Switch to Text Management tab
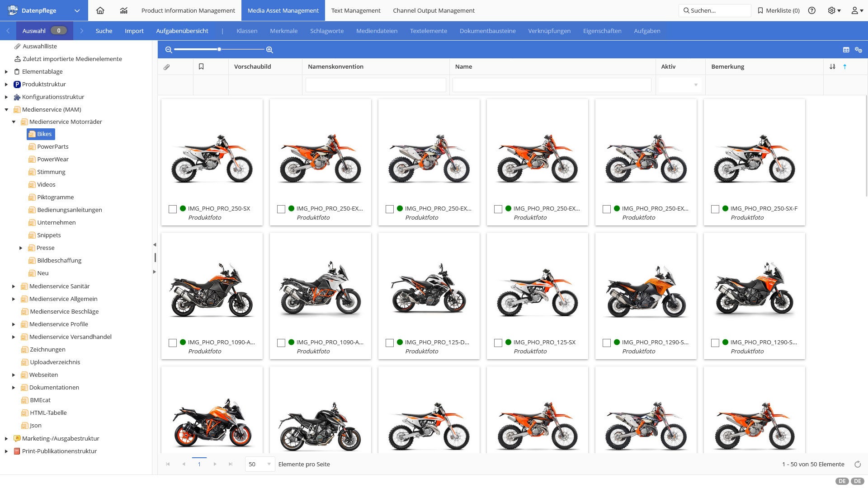 (x=355, y=10)
